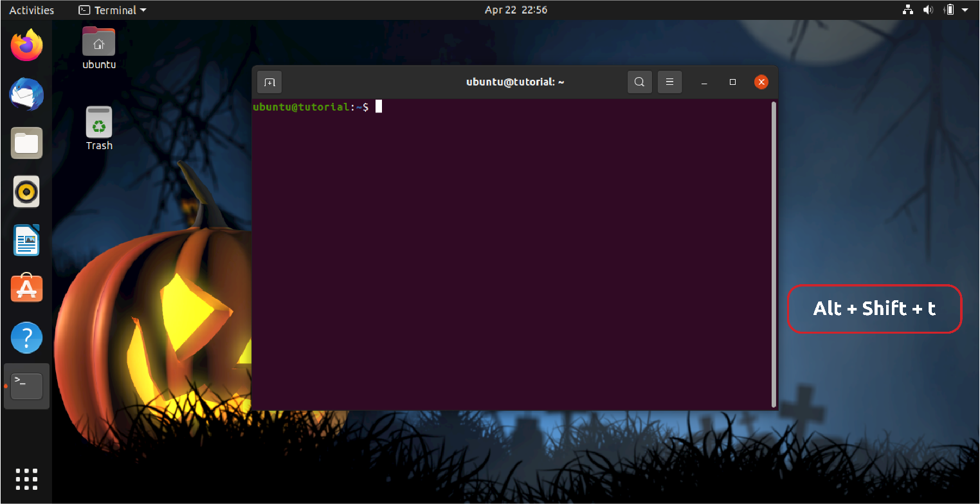Viewport: 980px width, 504px height.
Task: Open the Help icon in the dock
Action: pos(26,337)
